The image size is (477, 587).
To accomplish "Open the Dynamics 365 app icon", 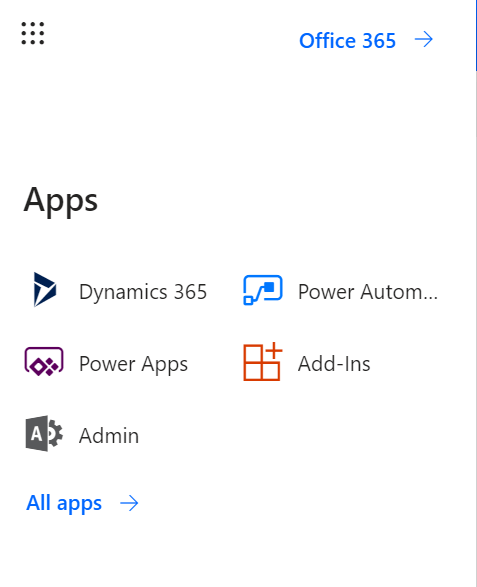I will click(45, 290).
